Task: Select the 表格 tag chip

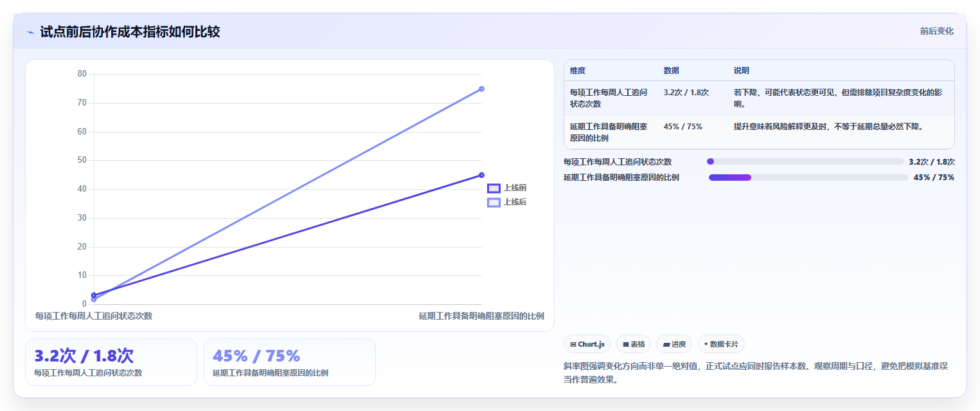Action: pyautogui.click(x=634, y=344)
